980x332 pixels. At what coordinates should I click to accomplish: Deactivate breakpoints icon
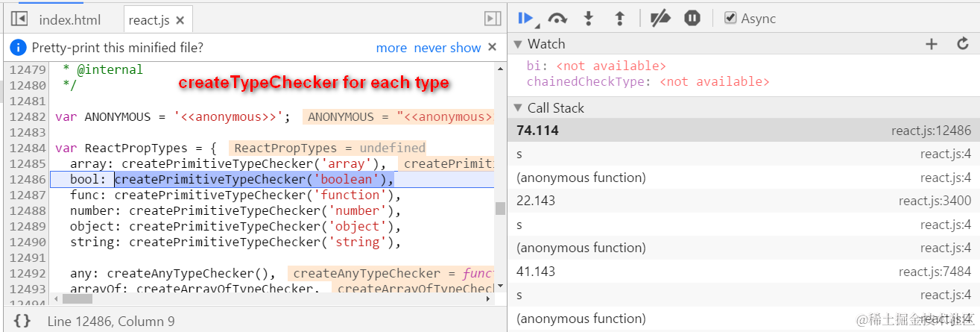pyautogui.click(x=660, y=19)
